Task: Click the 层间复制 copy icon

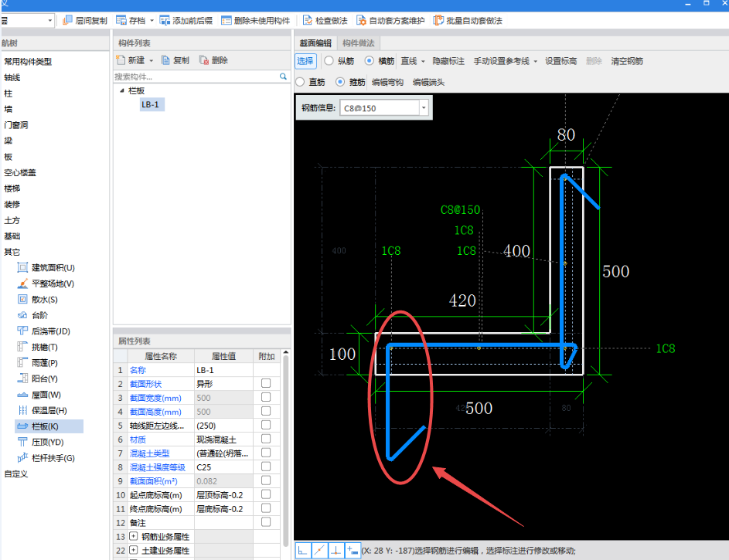Action: click(67, 20)
